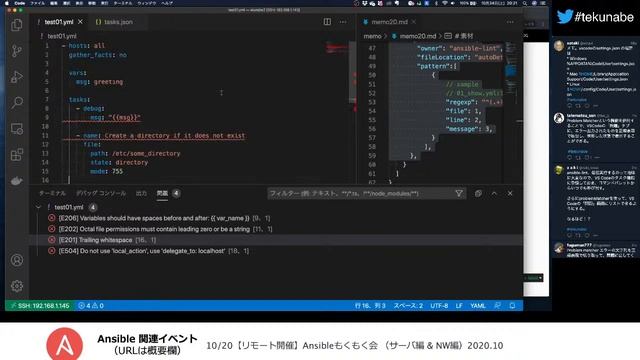Open the Remote Explorer view
640x360 pixels.
tap(17, 129)
